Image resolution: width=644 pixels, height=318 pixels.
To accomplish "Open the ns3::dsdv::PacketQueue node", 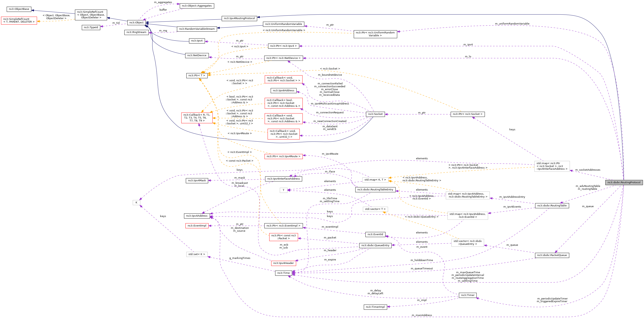I will [x=552, y=255].
